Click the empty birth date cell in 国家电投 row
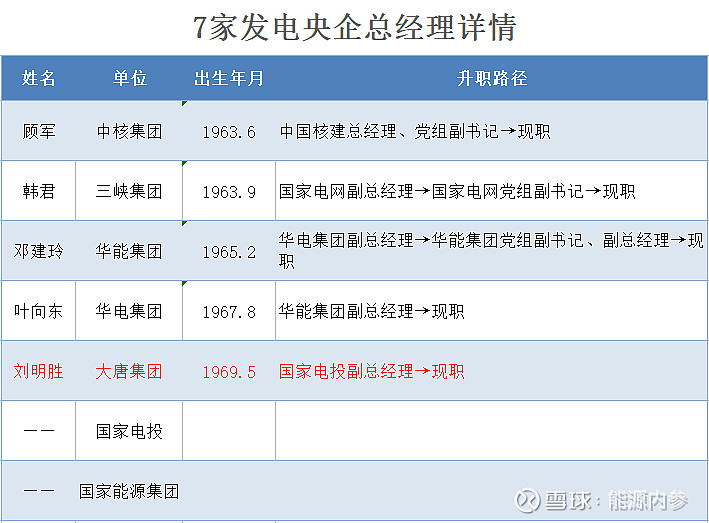The image size is (709, 523). 229,431
